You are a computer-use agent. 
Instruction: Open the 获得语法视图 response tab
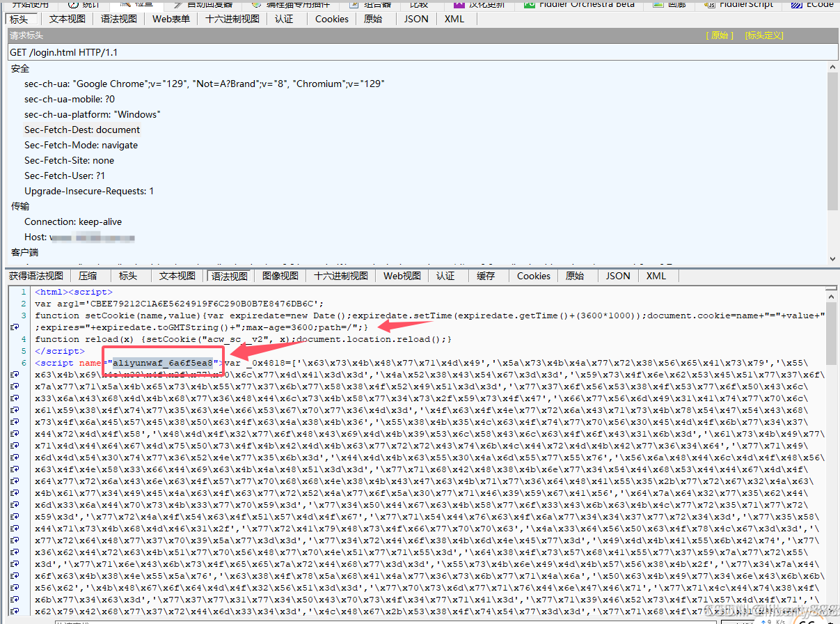tap(35, 276)
